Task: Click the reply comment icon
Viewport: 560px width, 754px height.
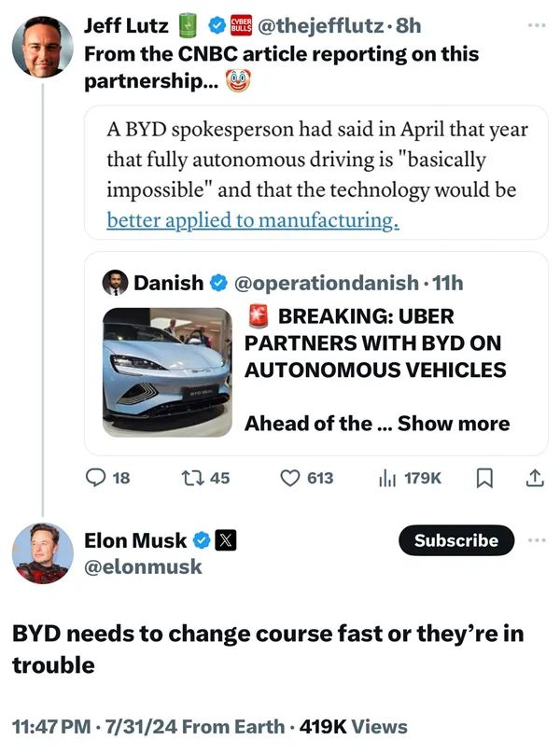Action: (96, 478)
